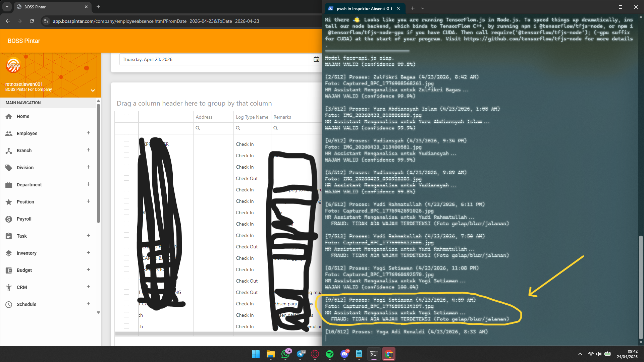The height and width of the screenshot is (362, 644).
Task: Switch to the BOSS Pintar browser tab
Action: [53, 7]
